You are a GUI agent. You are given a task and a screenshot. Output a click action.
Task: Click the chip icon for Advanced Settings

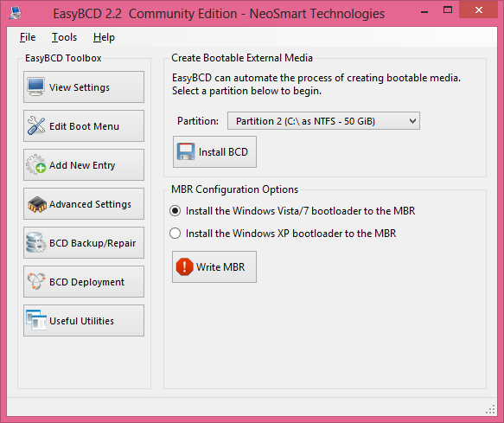coord(36,204)
